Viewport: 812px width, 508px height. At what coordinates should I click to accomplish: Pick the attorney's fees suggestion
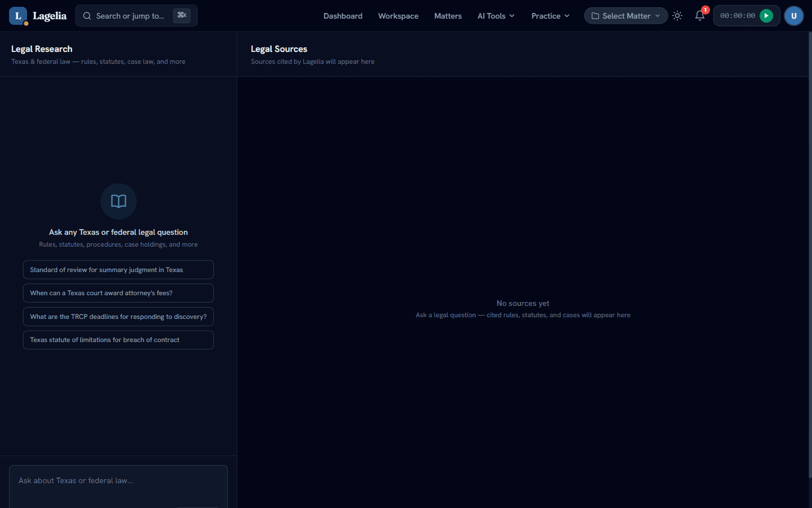tap(118, 293)
